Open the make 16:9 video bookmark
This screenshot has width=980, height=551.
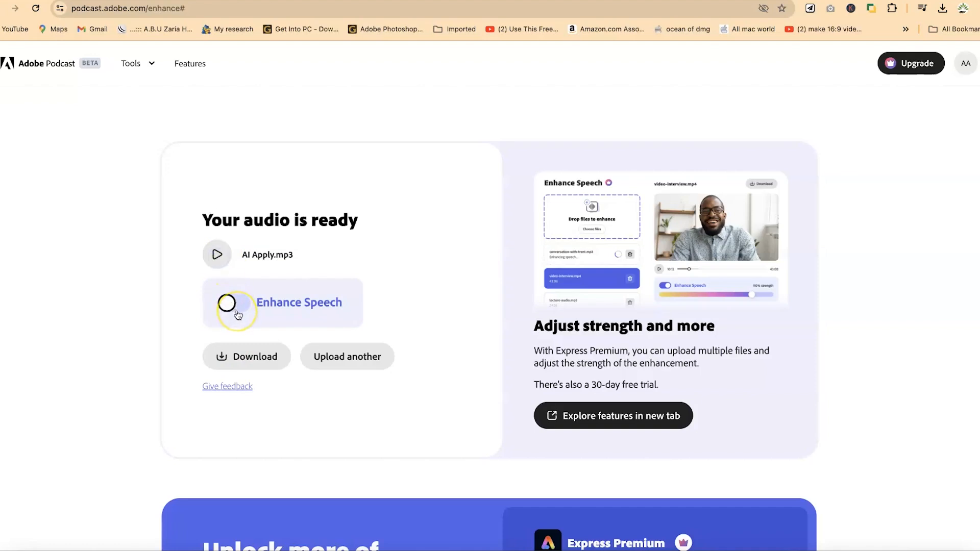tap(823, 29)
